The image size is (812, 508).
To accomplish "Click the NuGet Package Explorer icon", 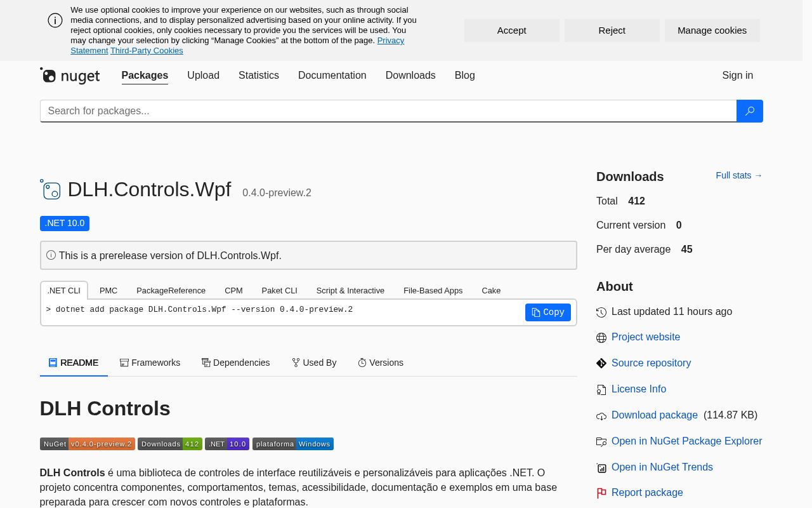I will pos(601,442).
